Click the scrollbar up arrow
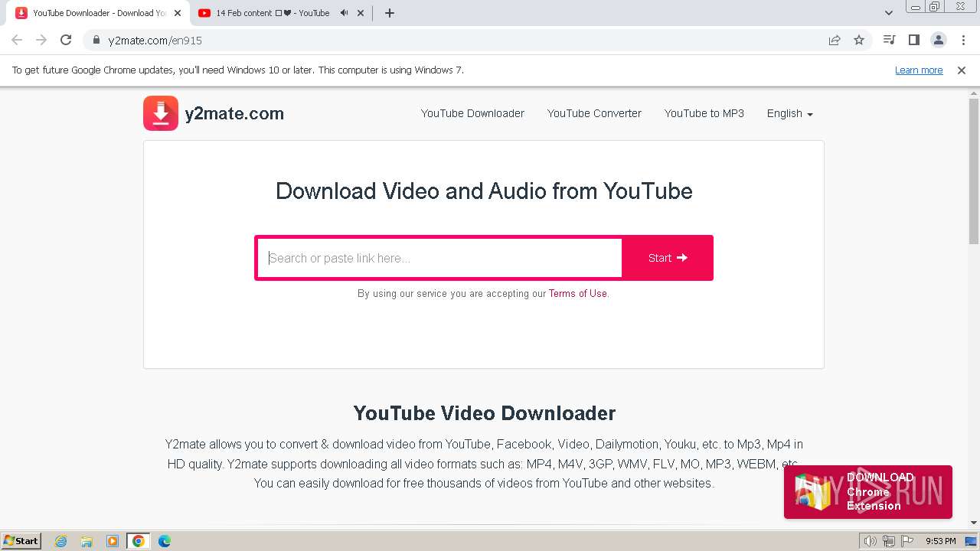Viewport: 980px width, 551px height. pos(974,93)
